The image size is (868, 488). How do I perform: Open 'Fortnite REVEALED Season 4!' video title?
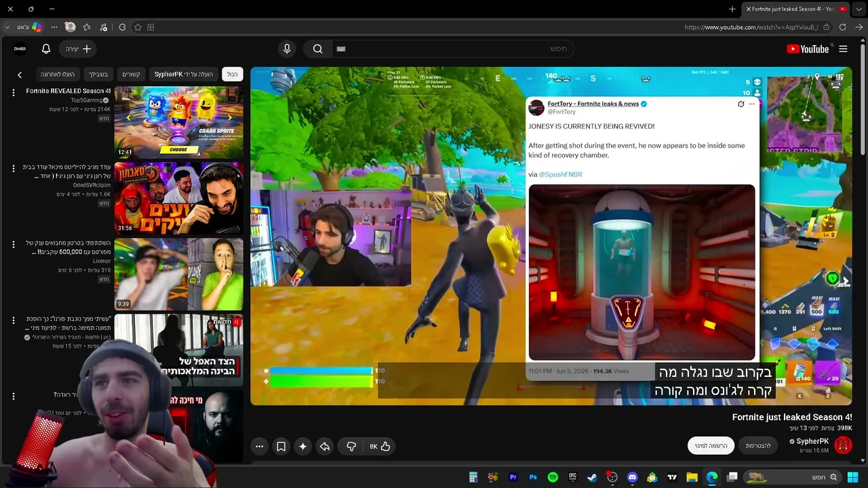coord(68,91)
